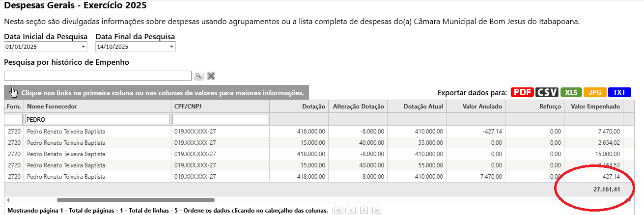Sort by the Valor Empenhado column header

pos(593,107)
